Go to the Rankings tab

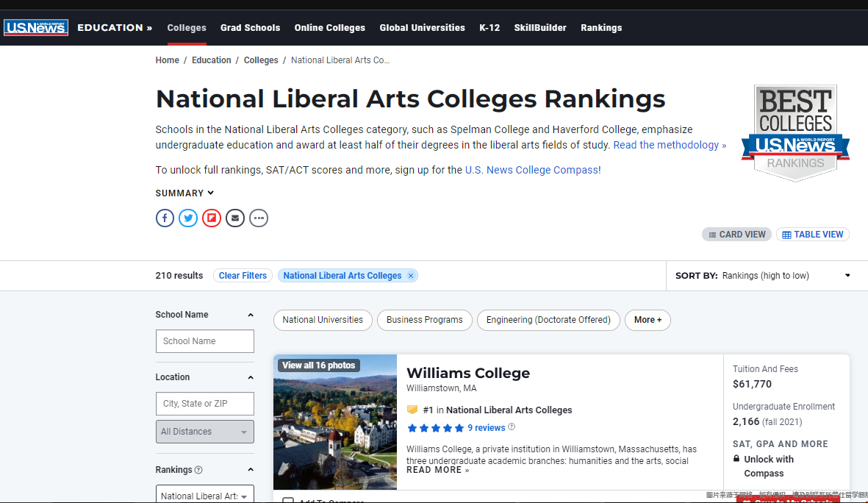pos(601,28)
